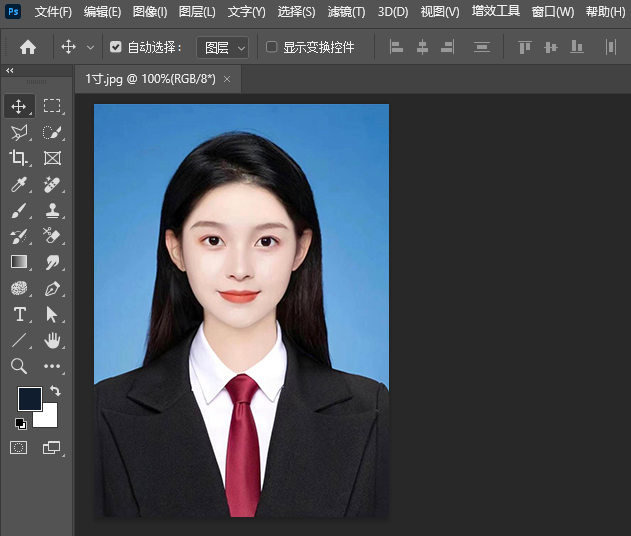Open the 图像(I) menu

point(150,12)
